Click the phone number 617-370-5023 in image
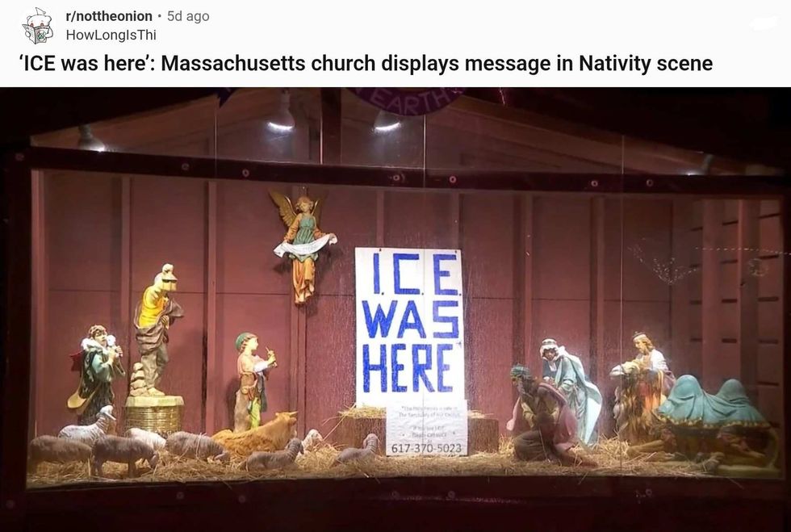The height and width of the screenshot is (532, 791). click(x=427, y=448)
